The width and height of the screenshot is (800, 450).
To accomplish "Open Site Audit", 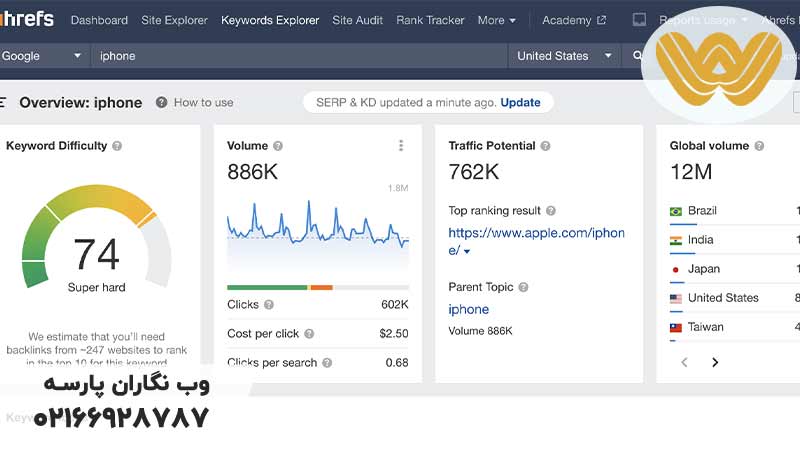I will (357, 20).
